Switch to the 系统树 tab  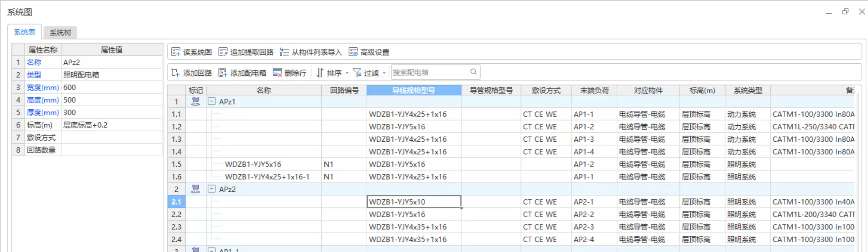click(x=60, y=32)
